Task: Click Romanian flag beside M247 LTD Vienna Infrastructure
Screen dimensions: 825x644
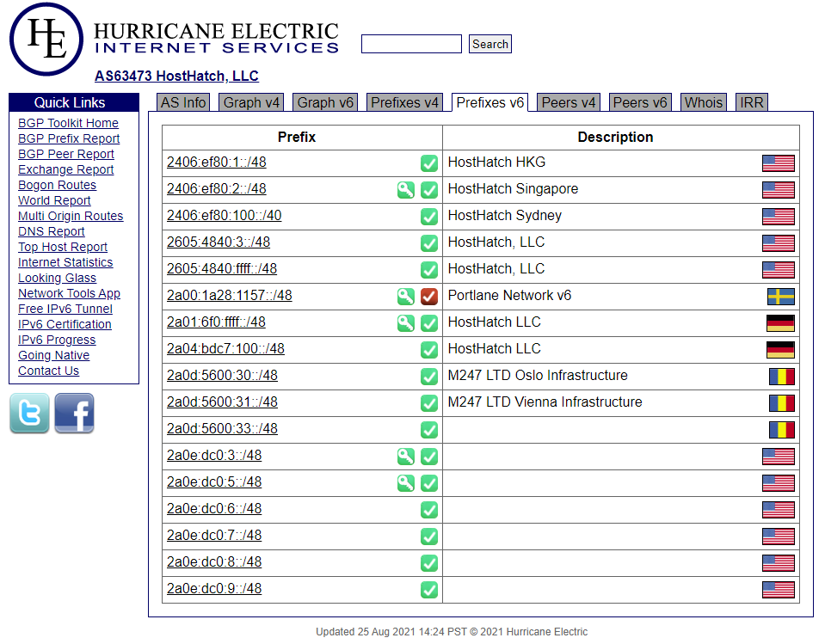Action: point(781,403)
